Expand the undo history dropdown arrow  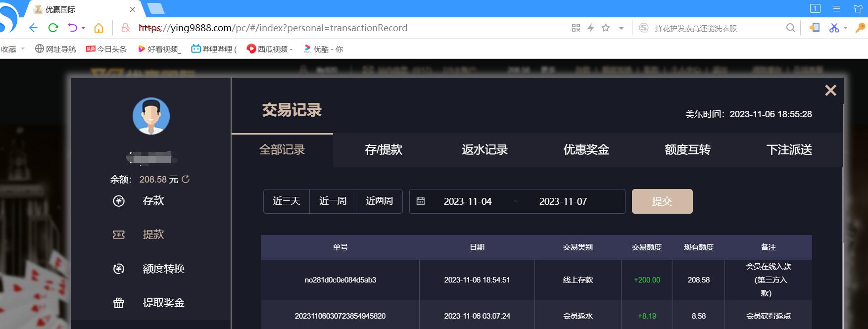[x=84, y=28]
